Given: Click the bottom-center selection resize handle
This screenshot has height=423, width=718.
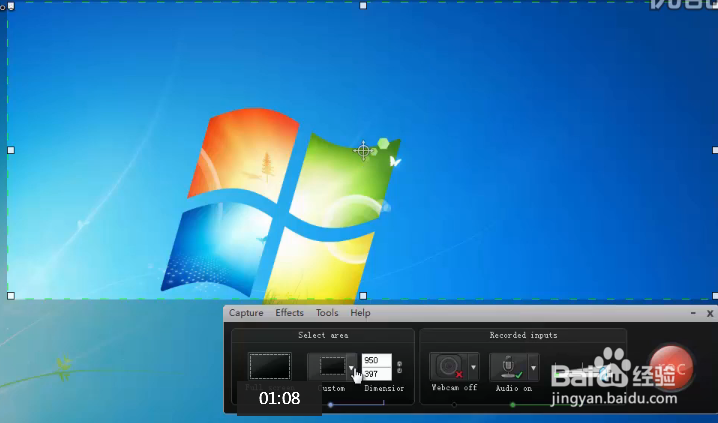Looking at the screenshot, I should point(363,296).
